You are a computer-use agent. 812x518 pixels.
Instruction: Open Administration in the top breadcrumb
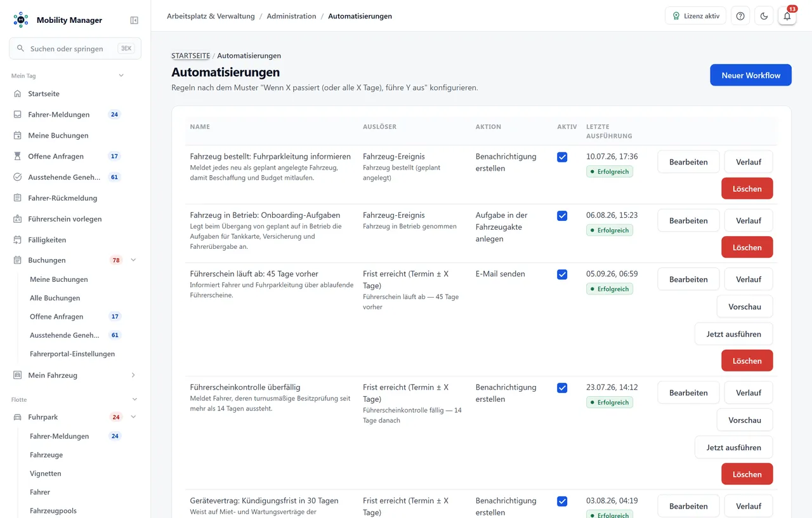(x=291, y=16)
